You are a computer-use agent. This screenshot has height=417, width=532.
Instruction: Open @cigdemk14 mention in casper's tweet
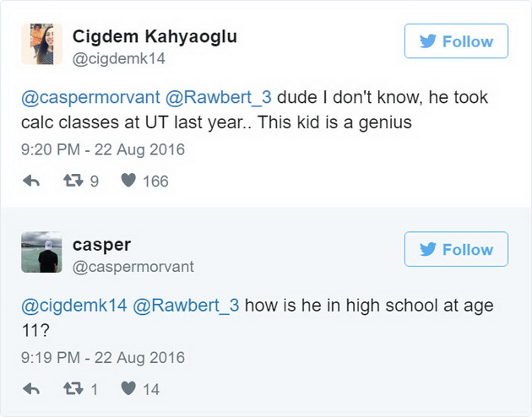coord(74,306)
